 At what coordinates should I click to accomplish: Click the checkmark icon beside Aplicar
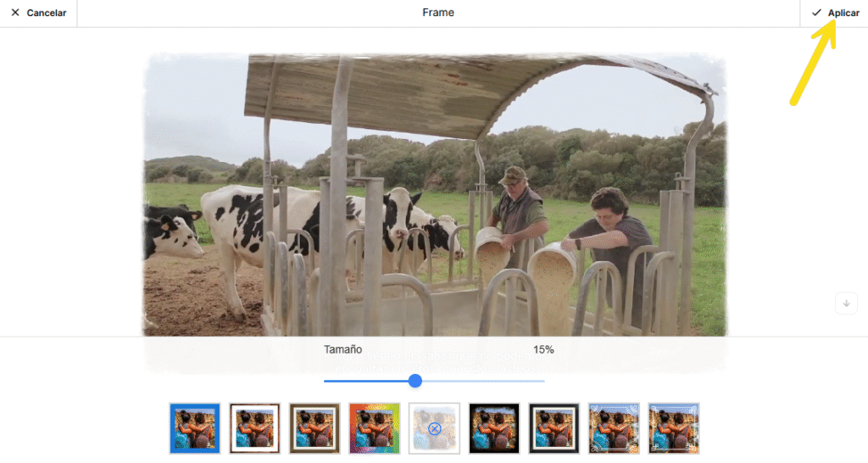[816, 13]
